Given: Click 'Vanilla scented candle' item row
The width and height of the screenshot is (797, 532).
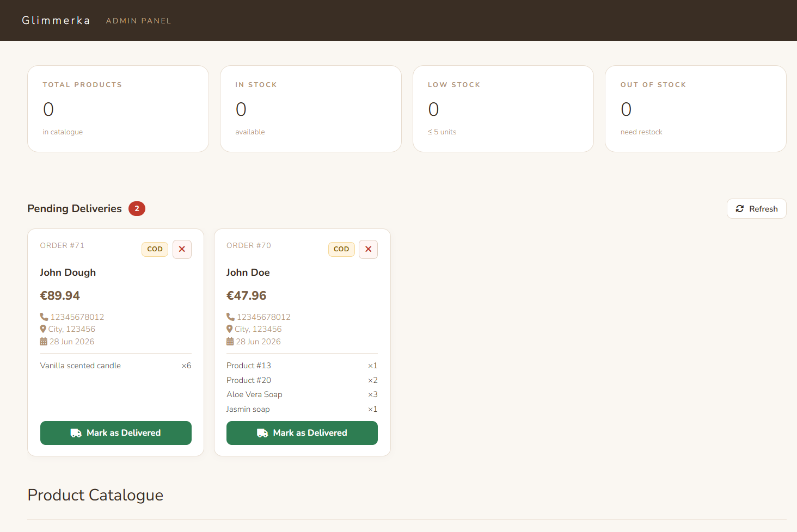Looking at the screenshot, I should pos(116,366).
